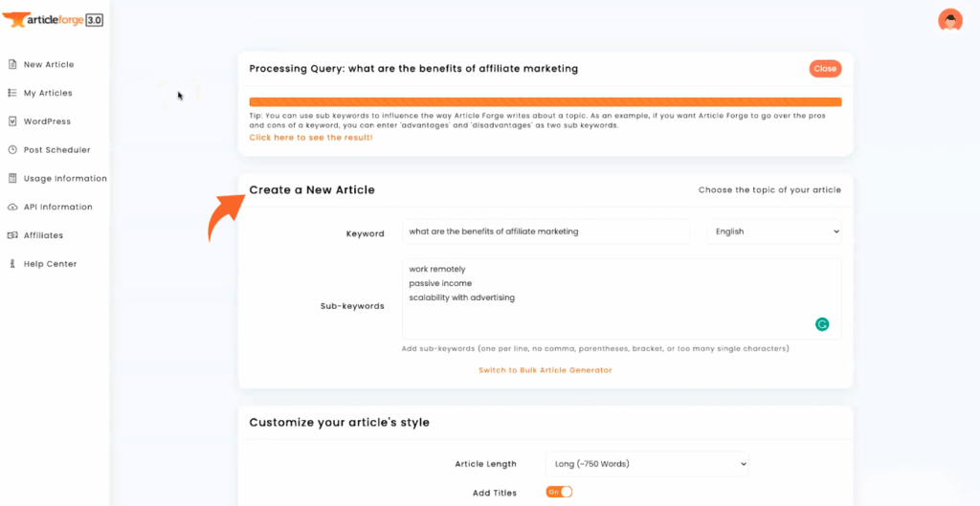Click the Post Scheduler clock icon
This screenshot has height=506, width=980.
coord(11,150)
